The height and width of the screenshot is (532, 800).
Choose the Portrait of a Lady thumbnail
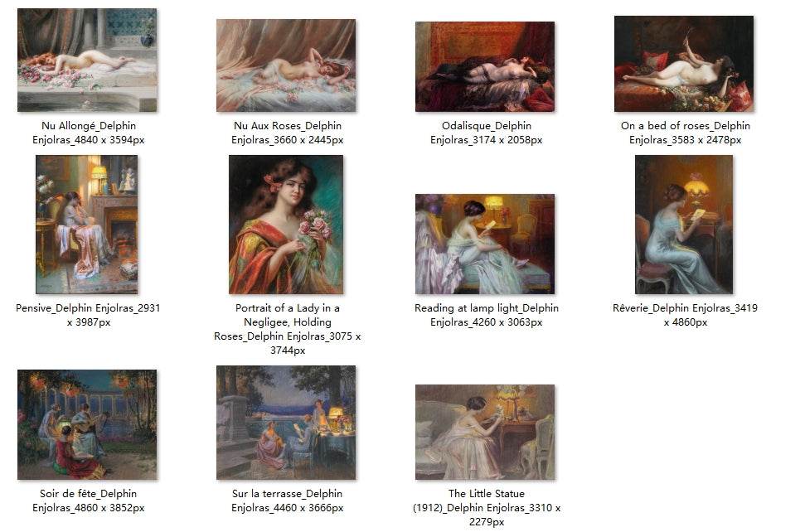point(286,225)
